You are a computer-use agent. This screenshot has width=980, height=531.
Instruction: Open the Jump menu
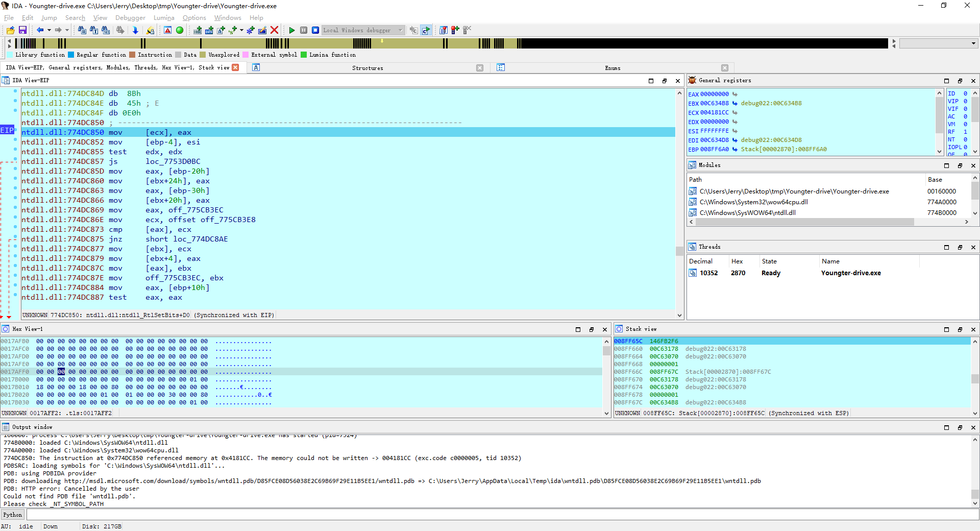pyautogui.click(x=49, y=18)
